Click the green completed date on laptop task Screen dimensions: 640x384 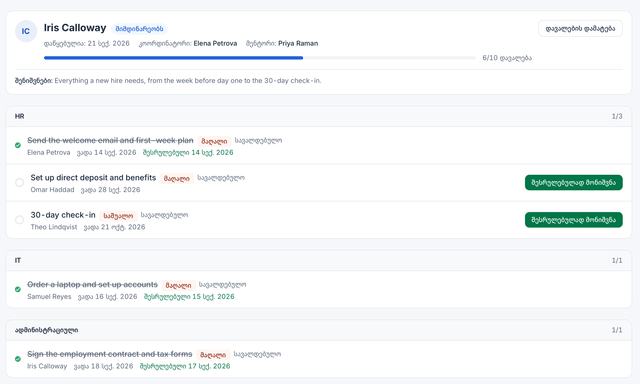(189, 297)
